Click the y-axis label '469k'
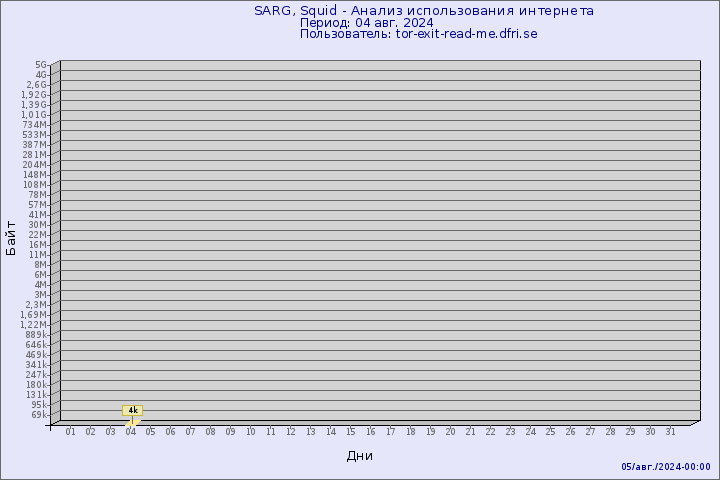 [x=36, y=355]
